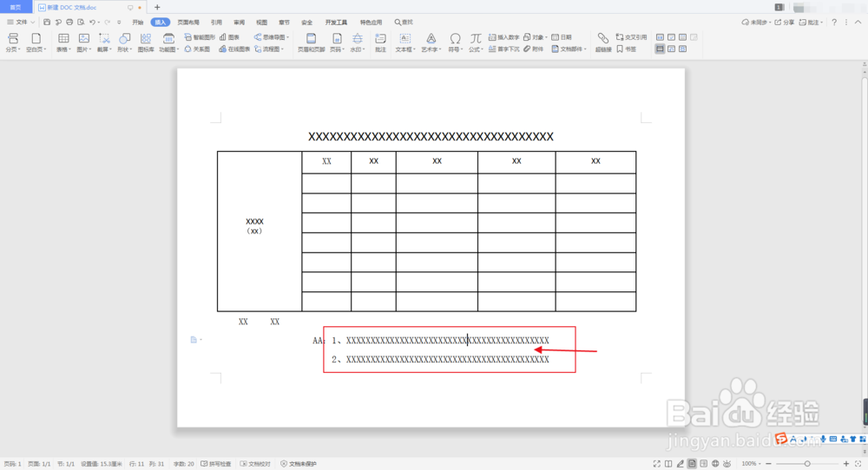
Task: Click the 未同步 sync button
Action: (756, 23)
